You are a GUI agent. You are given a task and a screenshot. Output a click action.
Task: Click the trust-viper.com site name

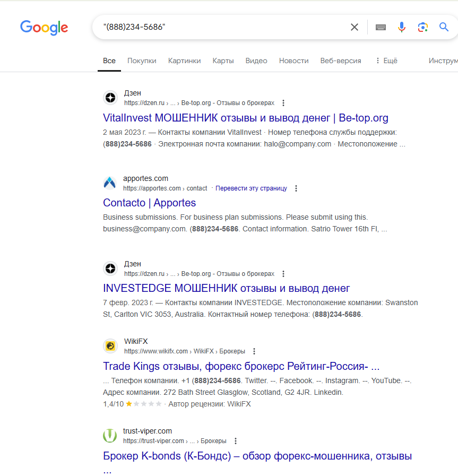pyautogui.click(x=148, y=431)
